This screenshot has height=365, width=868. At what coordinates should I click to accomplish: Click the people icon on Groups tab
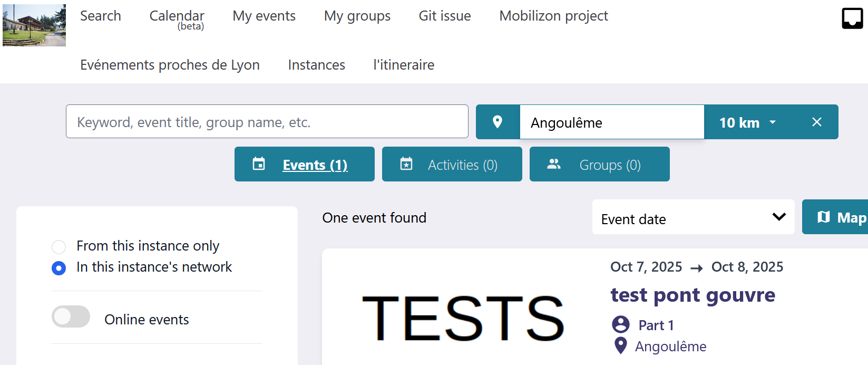(x=554, y=164)
